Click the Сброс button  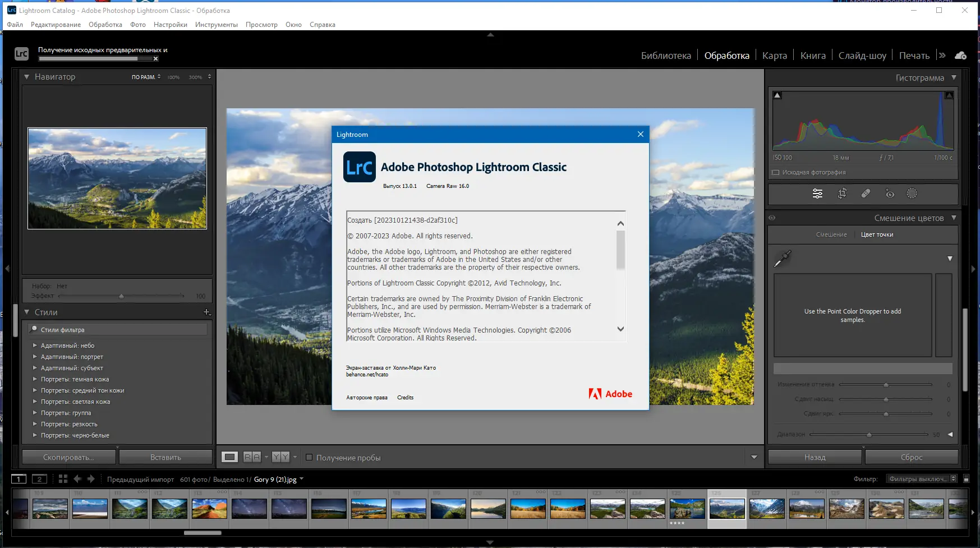pyautogui.click(x=912, y=457)
